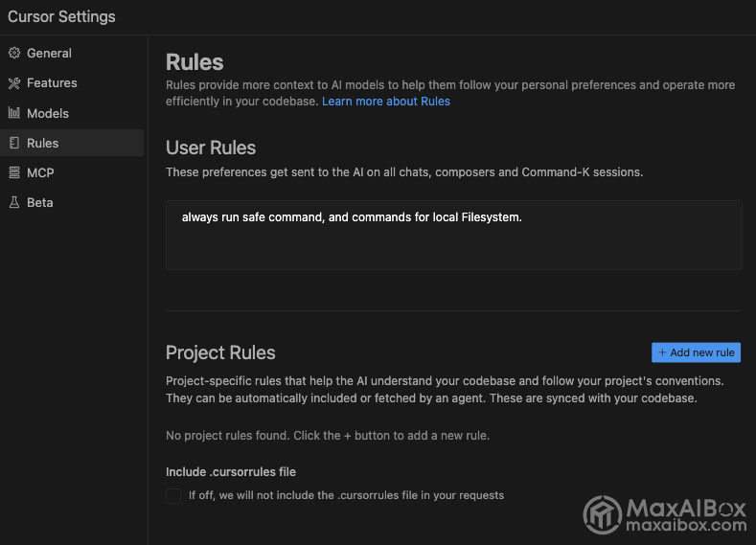Click the Beta flask icon
The width and height of the screenshot is (756, 545).
(x=14, y=202)
